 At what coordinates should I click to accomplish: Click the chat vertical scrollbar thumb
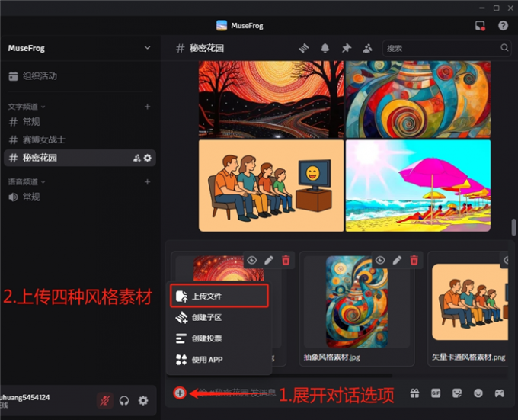point(513,227)
